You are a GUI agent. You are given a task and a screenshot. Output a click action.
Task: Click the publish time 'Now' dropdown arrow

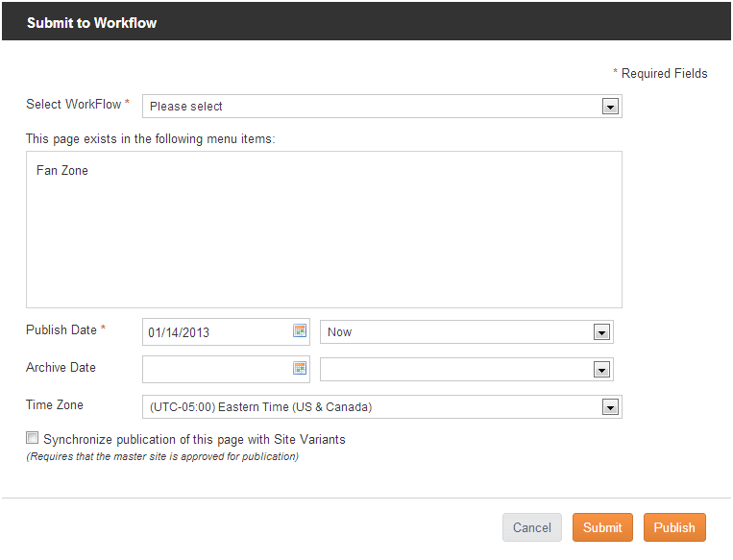pyautogui.click(x=601, y=332)
